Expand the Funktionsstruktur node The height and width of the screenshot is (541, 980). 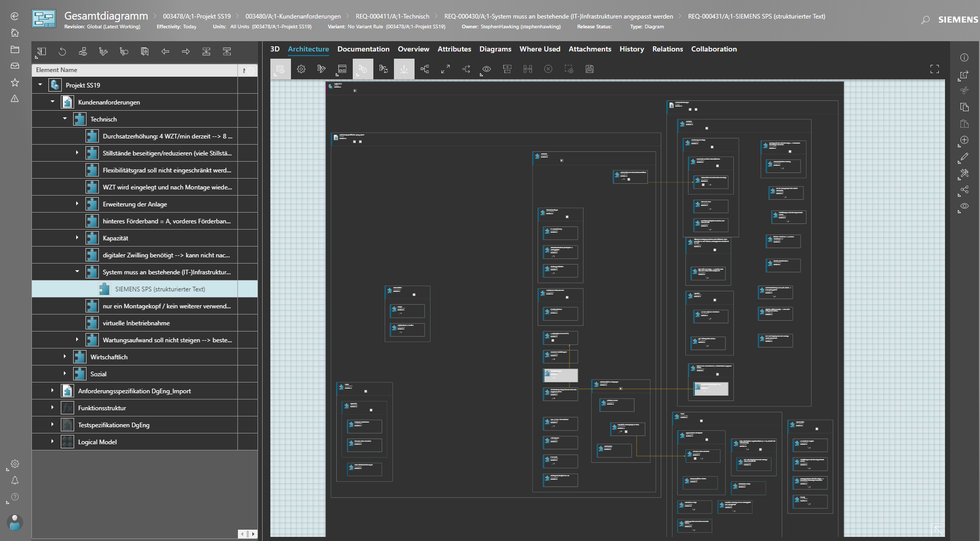point(53,408)
